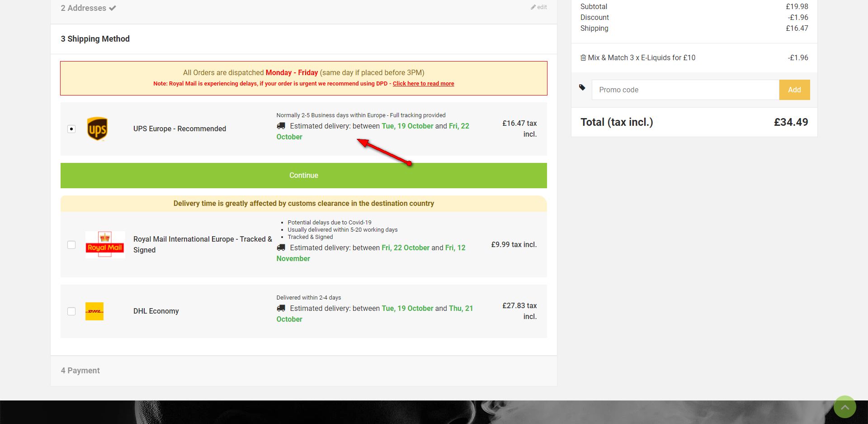Click the scroll-to-top chevron button
Image resolution: width=868 pixels, height=424 pixels.
coord(844,407)
